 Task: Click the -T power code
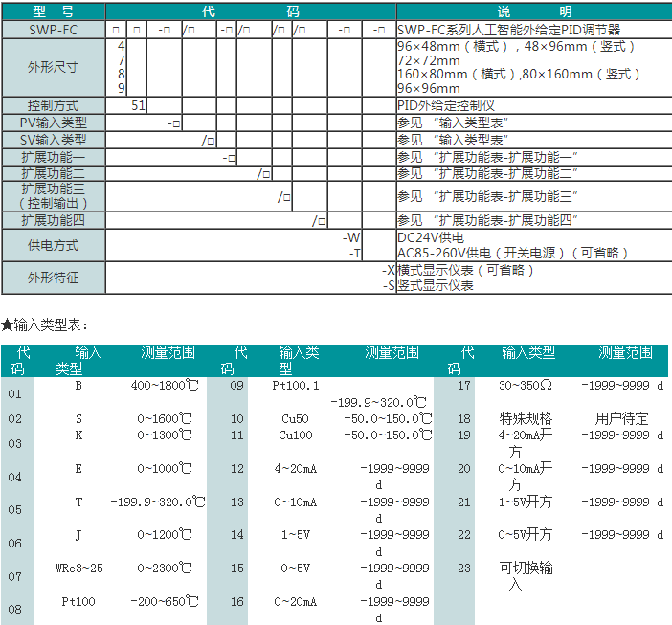[x=355, y=254]
